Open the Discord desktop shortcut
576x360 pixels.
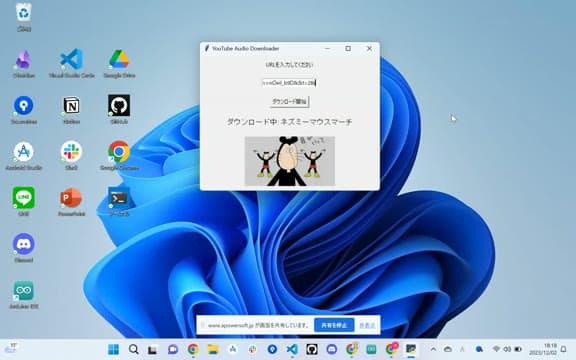pos(24,248)
